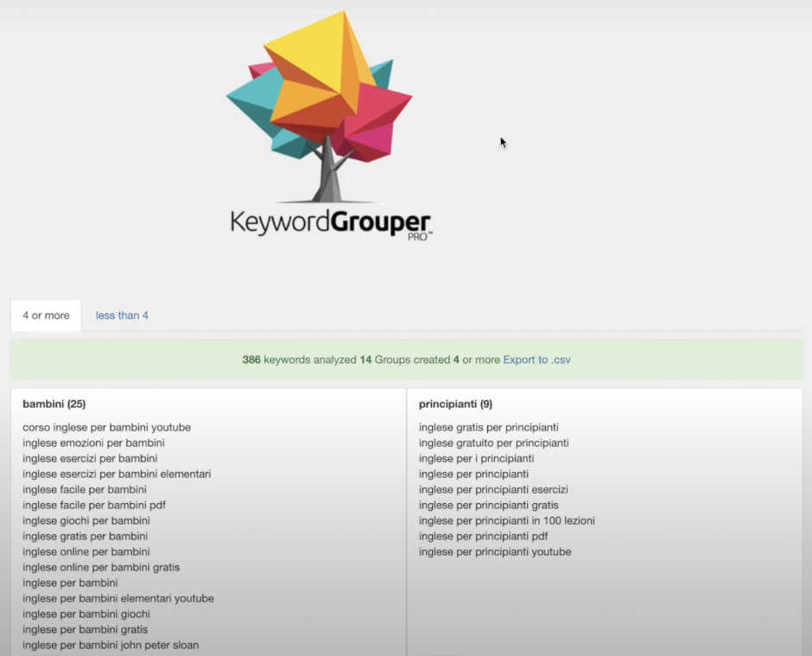Click "inglese per principianti in 100 lezioni"
Viewport: 812px width, 656px height.
coord(507,520)
